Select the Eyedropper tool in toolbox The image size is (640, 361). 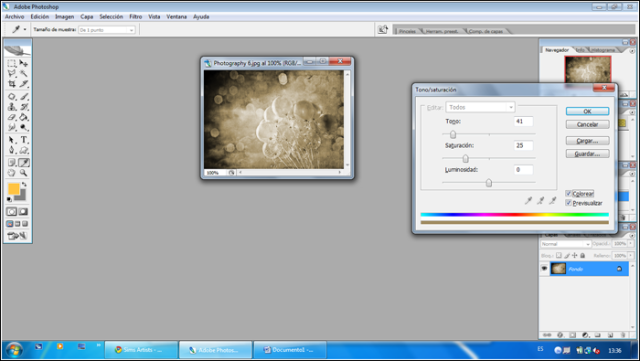24,163
